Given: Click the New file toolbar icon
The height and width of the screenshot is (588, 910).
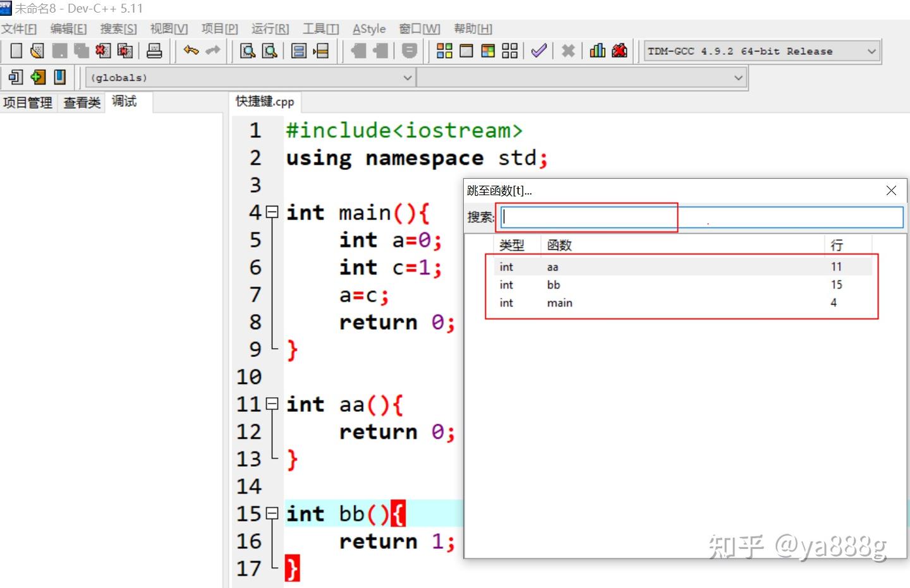Looking at the screenshot, I should coord(16,51).
